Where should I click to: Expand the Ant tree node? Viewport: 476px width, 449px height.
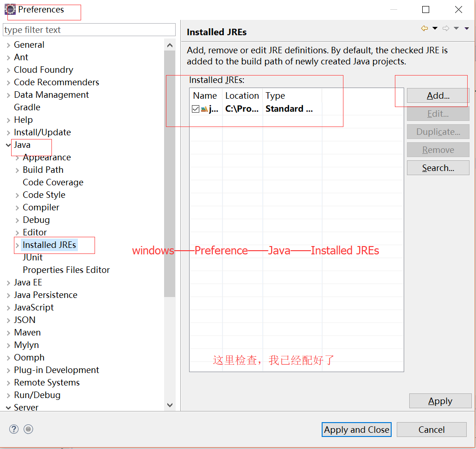tap(8, 57)
